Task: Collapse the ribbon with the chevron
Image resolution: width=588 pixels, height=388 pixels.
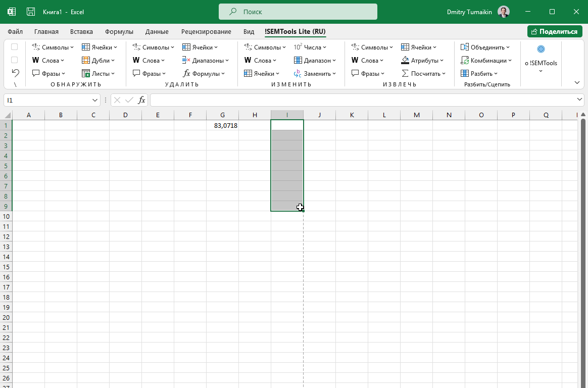Action: click(577, 82)
